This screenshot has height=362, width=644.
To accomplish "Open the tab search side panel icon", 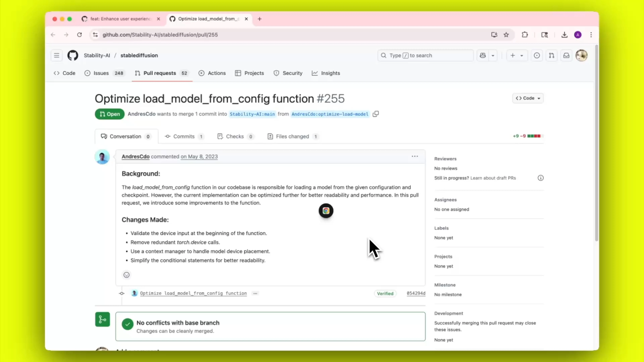I will pos(544,35).
